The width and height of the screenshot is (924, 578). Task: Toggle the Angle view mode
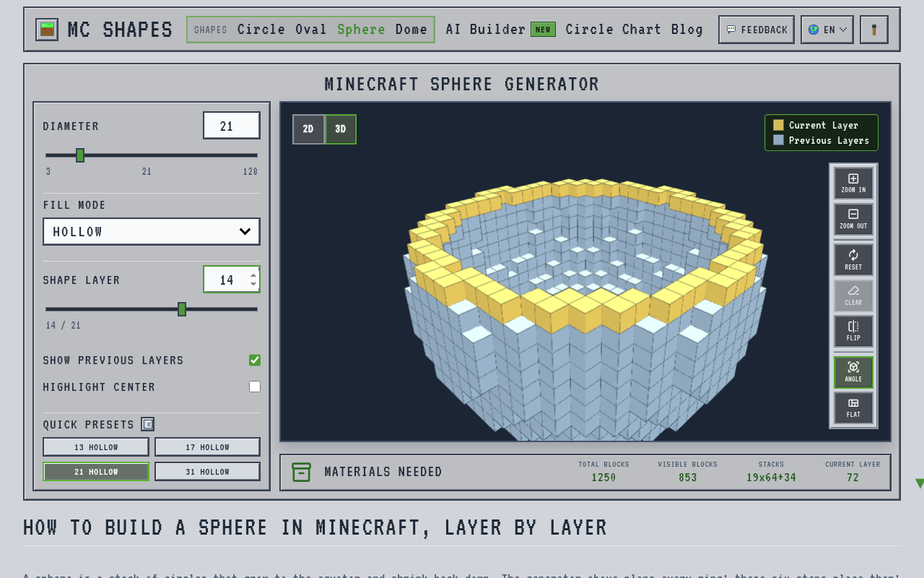[x=853, y=372]
